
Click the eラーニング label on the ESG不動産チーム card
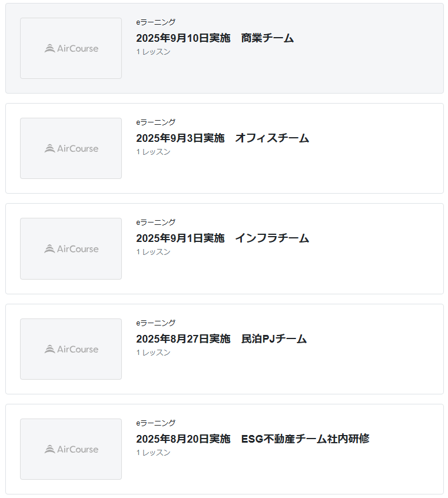(x=155, y=423)
